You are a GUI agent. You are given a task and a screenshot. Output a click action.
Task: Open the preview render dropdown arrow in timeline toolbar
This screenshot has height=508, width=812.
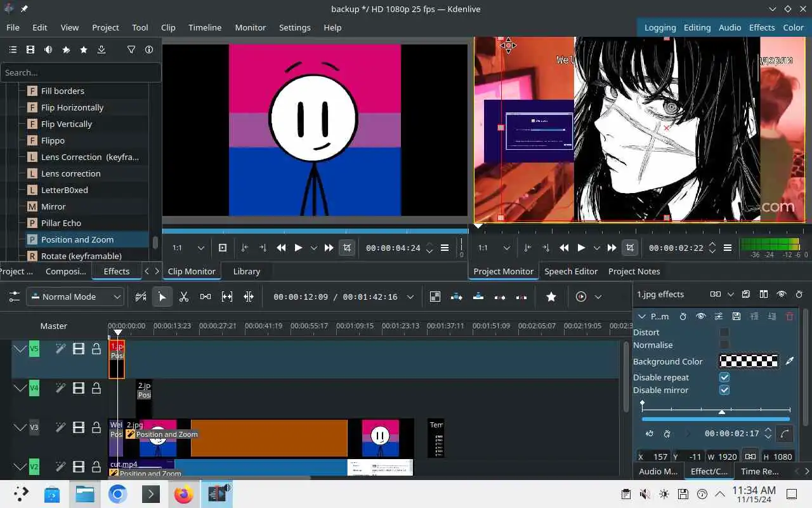pyautogui.click(x=598, y=297)
